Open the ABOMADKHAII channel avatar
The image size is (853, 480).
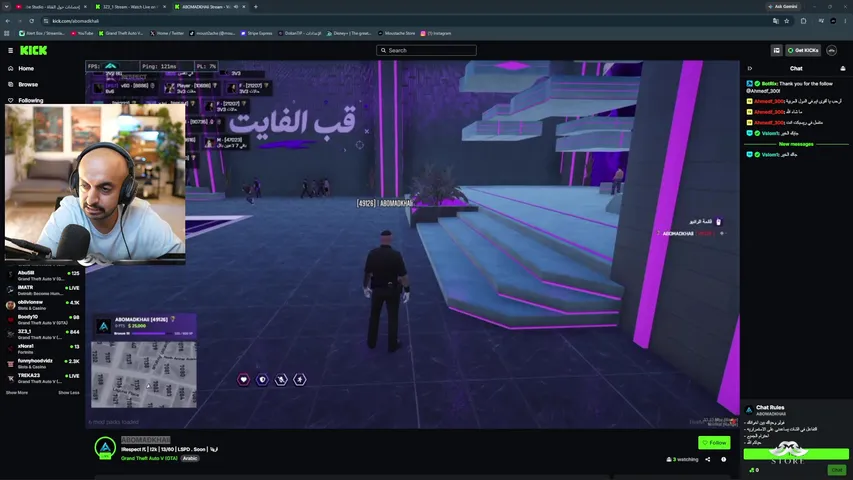[x=105, y=447]
